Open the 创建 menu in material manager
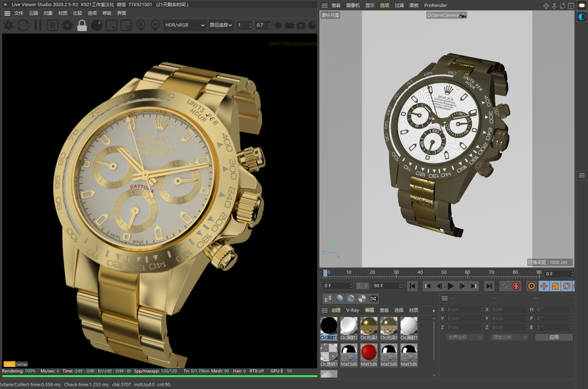The height and width of the screenshot is (389, 588). point(336,310)
